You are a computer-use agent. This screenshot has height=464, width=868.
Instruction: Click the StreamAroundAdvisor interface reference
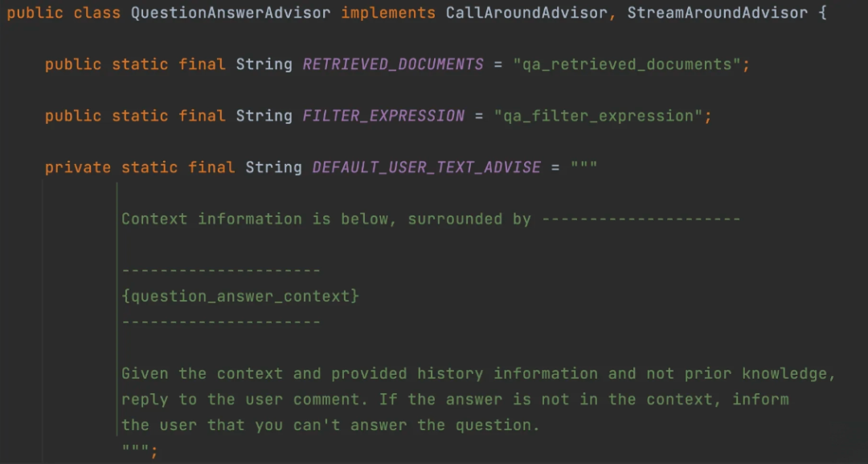(718, 13)
